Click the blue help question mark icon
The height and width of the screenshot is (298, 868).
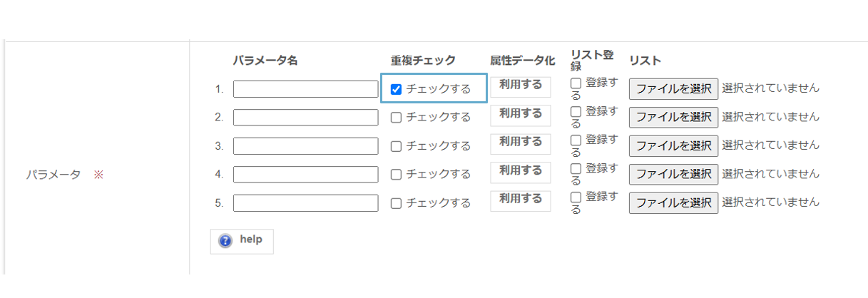point(225,241)
